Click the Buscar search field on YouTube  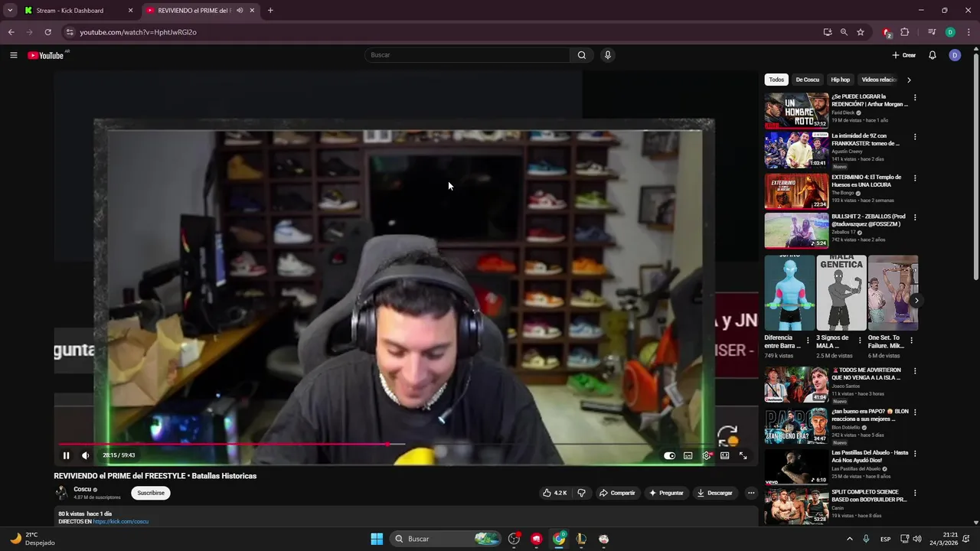(467, 55)
